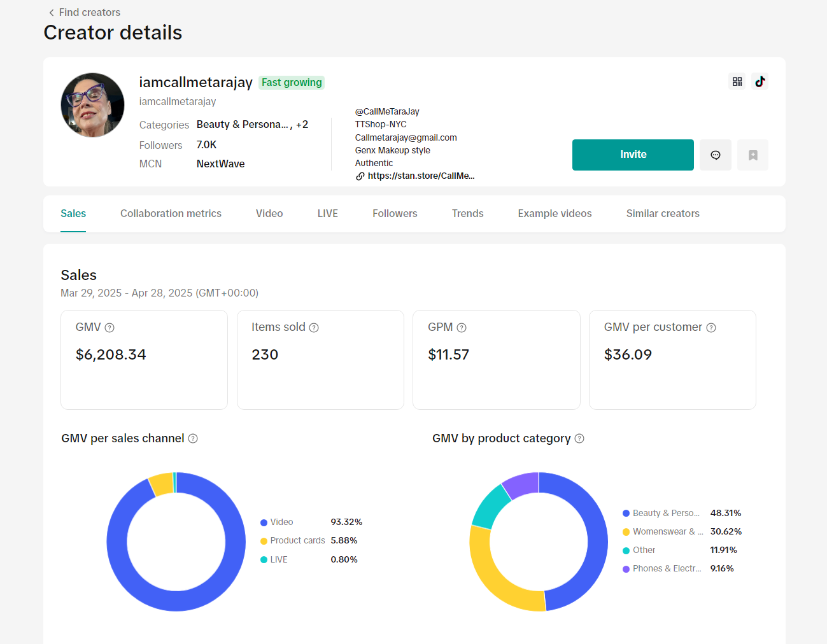Click GMV per sales channel info icon
The width and height of the screenshot is (827, 644).
pyautogui.click(x=193, y=438)
